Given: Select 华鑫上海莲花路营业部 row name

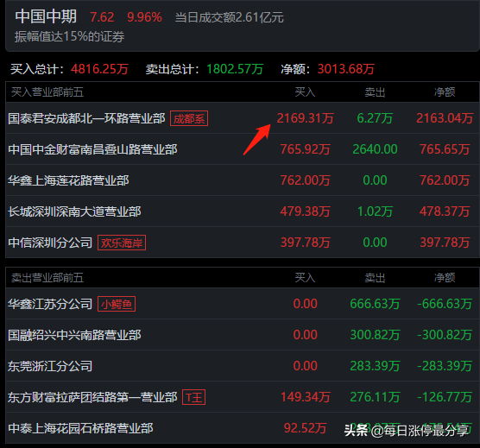Looking at the screenshot, I should coord(68,180).
